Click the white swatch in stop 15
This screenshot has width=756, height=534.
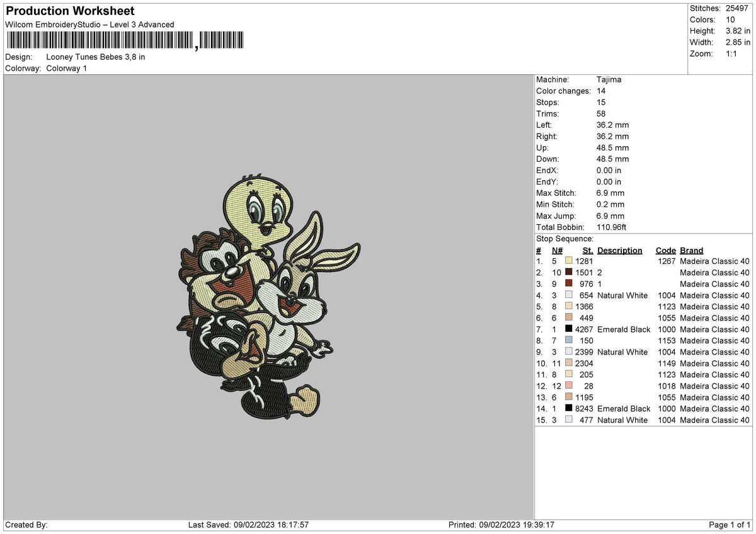[x=569, y=419]
